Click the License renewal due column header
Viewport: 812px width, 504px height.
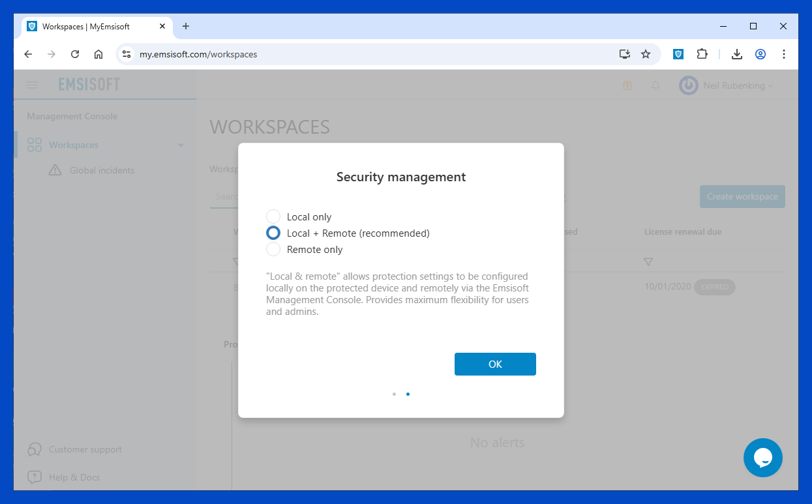pyautogui.click(x=683, y=231)
